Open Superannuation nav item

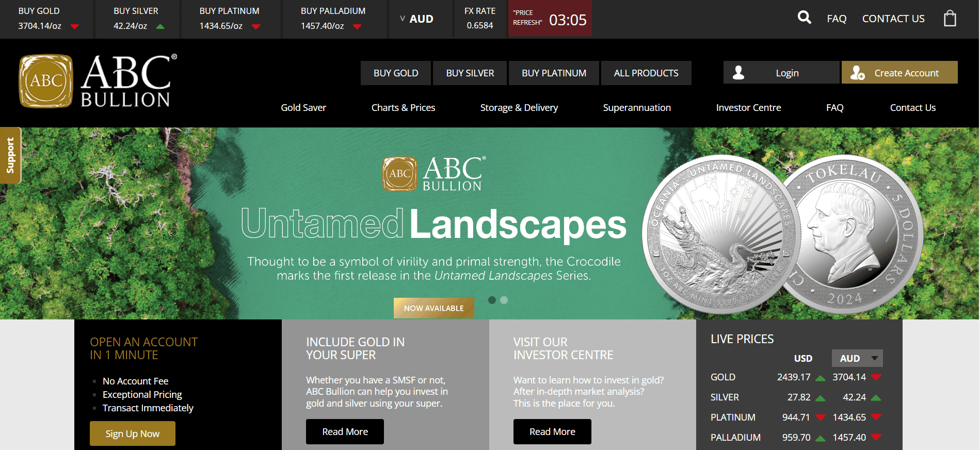click(x=637, y=107)
